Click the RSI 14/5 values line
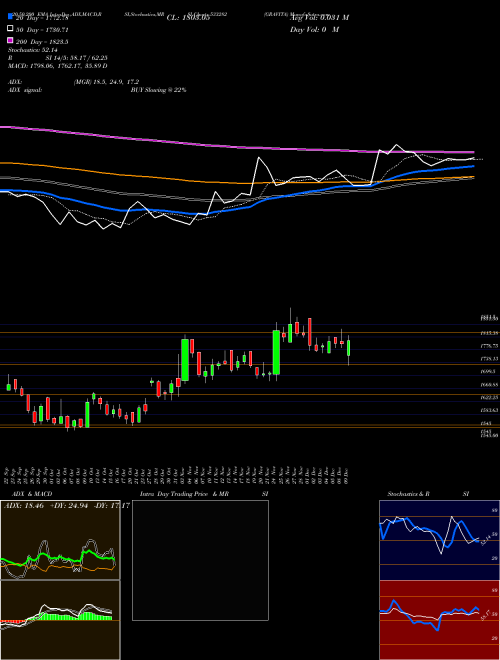The image size is (500, 660). coord(58,58)
